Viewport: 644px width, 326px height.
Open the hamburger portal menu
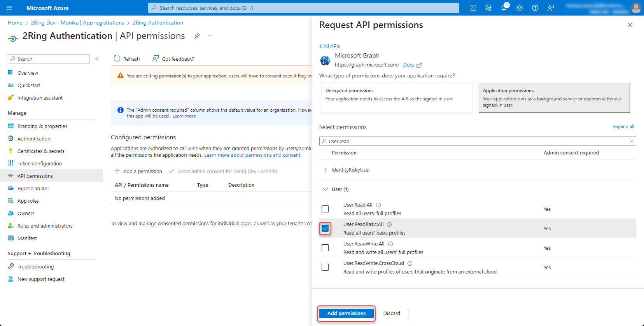pos(10,8)
